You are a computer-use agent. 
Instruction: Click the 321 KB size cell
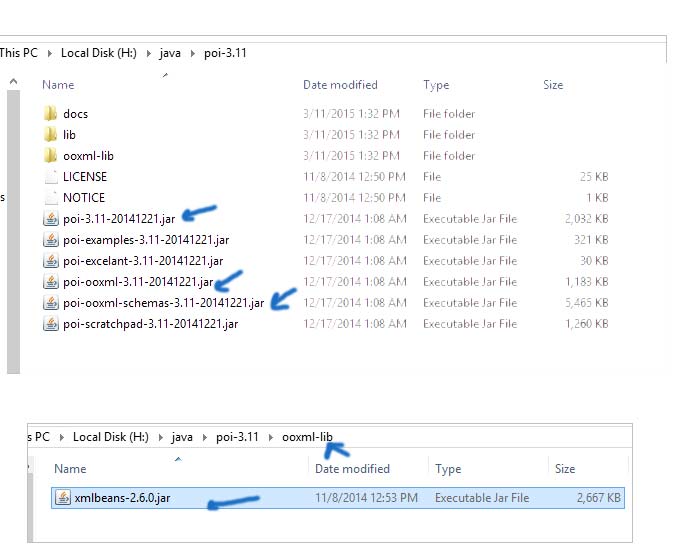click(x=591, y=240)
